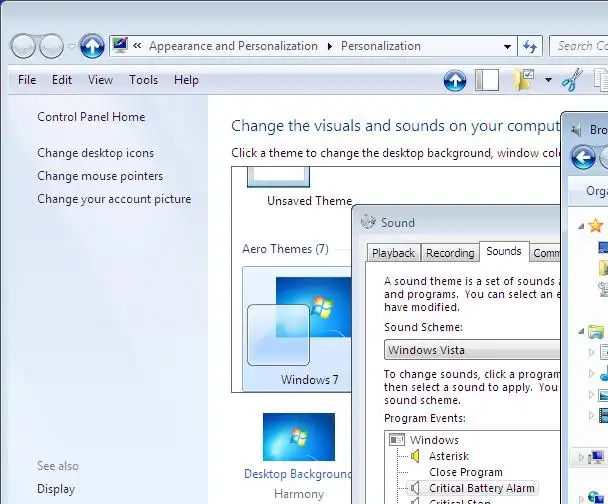Screen dimensions: 608x504
Task: Select the Sounds tab in Sound dialog
Action: pos(504,251)
